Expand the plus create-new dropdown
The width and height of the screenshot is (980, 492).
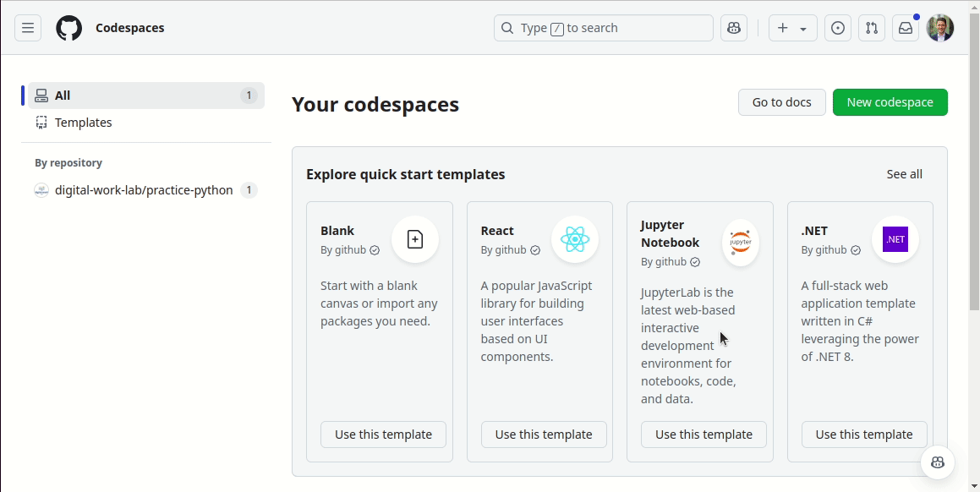coord(792,28)
